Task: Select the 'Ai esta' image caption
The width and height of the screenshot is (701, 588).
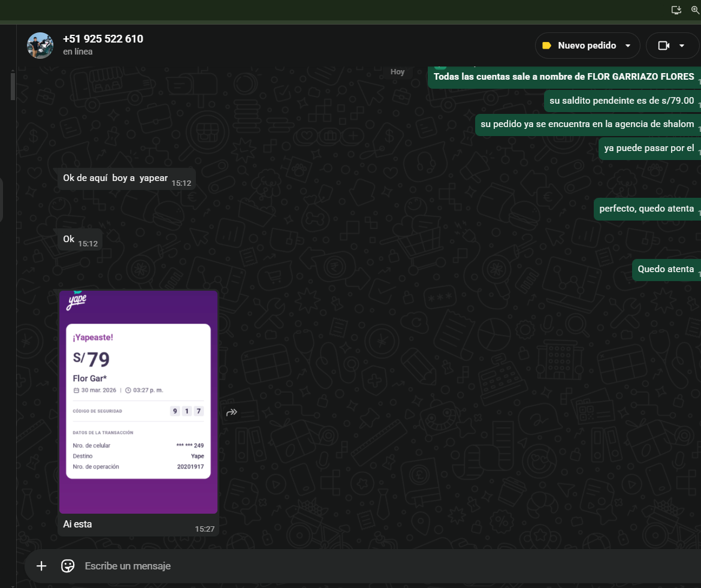Action: [x=78, y=524]
